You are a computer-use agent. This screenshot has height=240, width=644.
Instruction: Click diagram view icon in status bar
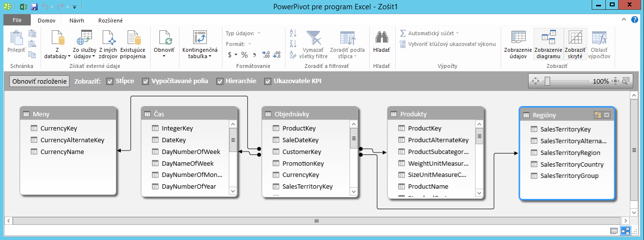coord(626,231)
